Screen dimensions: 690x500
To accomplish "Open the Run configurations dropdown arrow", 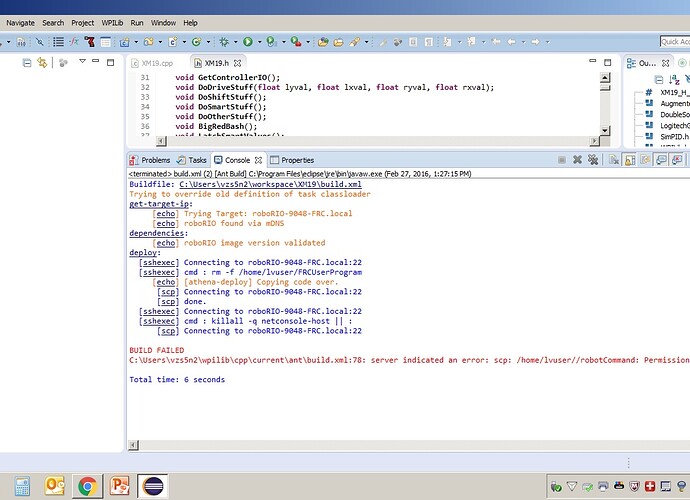I will (259, 42).
